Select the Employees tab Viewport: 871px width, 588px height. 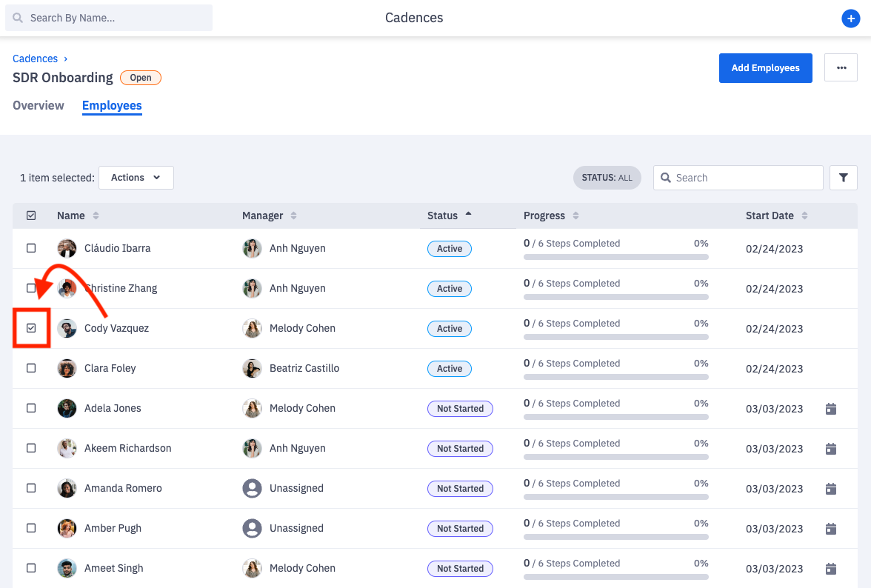(112, 105)
